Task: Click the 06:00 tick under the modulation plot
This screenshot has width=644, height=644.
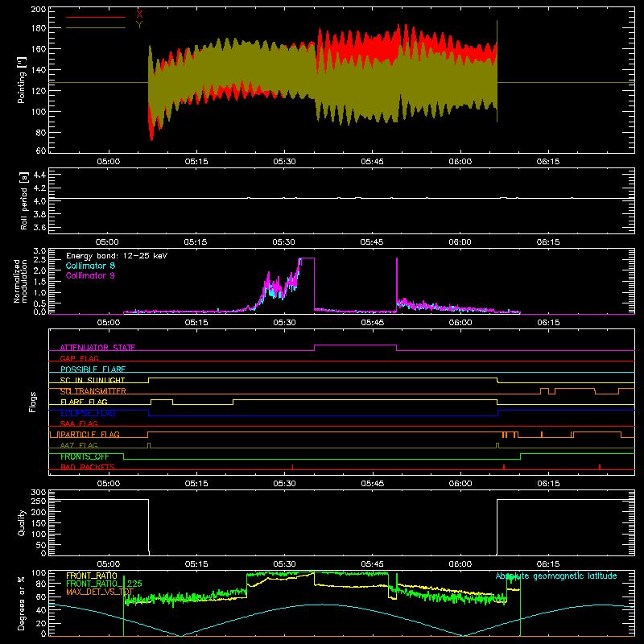Action: [x=460, y=323]
